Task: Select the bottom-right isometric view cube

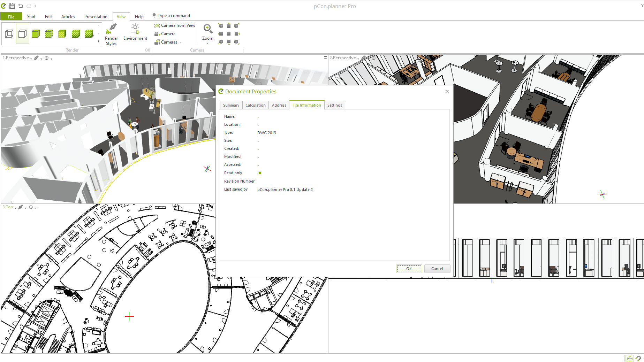Action: (x=237, y=42)
